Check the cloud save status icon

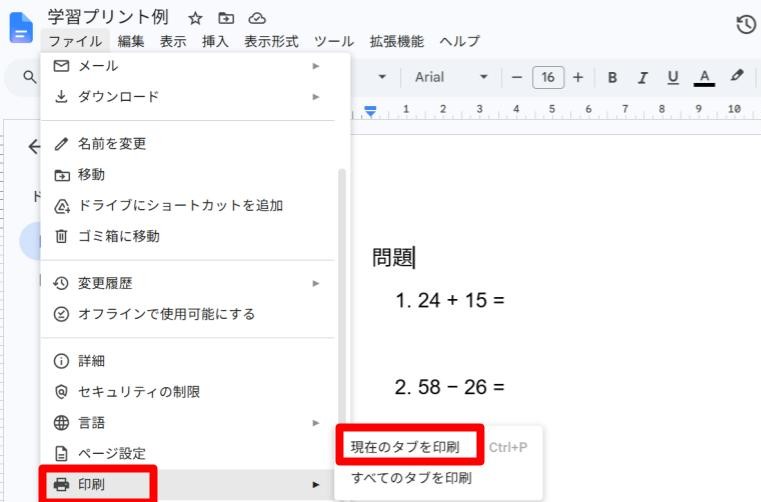coord(257,18)
